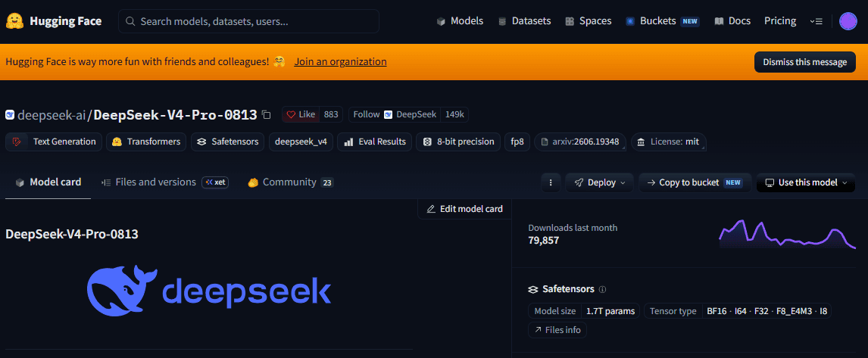
Task: Select the 8-bit precision tag
Action: tap(458, 142)
